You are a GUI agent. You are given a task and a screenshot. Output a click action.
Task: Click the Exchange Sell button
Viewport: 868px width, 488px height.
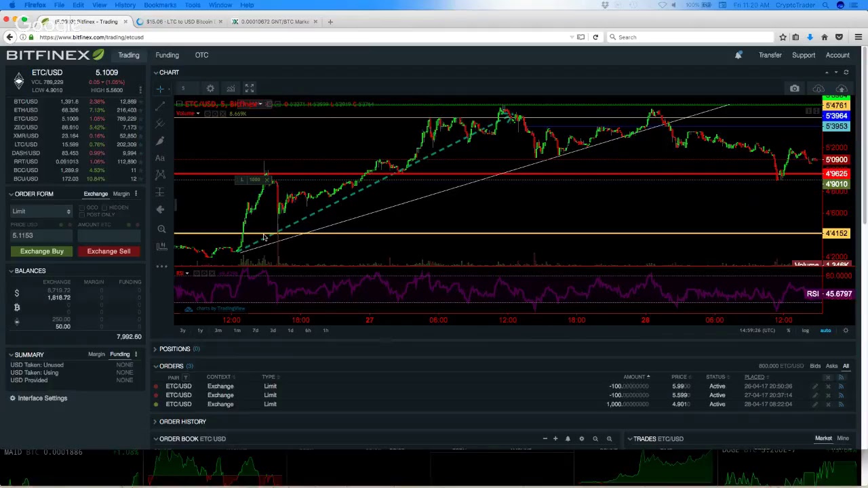click(x=108, y=251)
